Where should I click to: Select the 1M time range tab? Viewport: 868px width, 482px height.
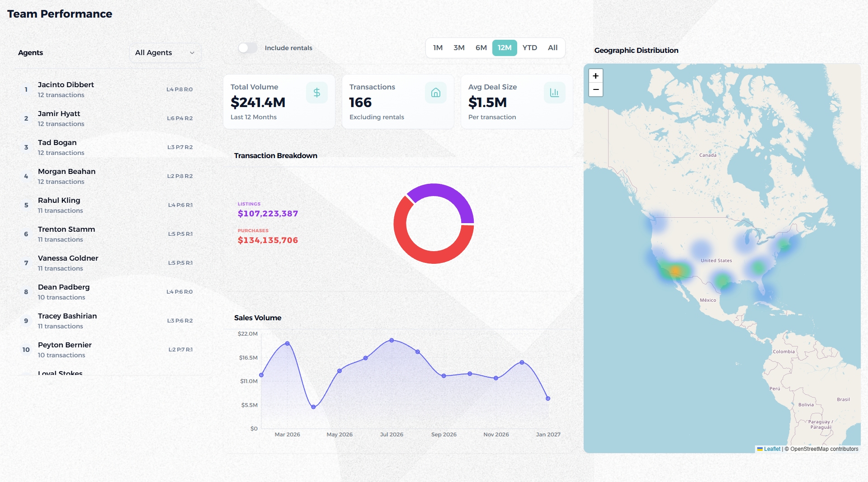(438, 48)
